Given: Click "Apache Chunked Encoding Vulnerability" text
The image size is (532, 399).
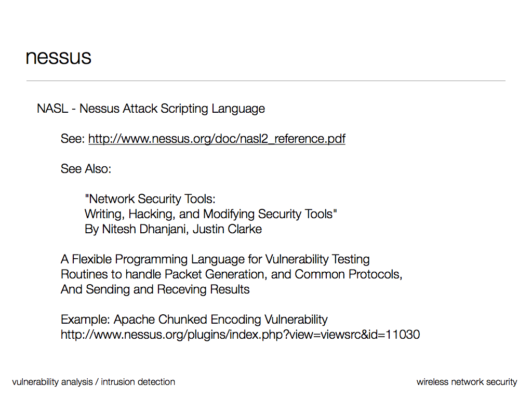Looking at the screenshot, I should pyautogui.click(x=221, y=320).
